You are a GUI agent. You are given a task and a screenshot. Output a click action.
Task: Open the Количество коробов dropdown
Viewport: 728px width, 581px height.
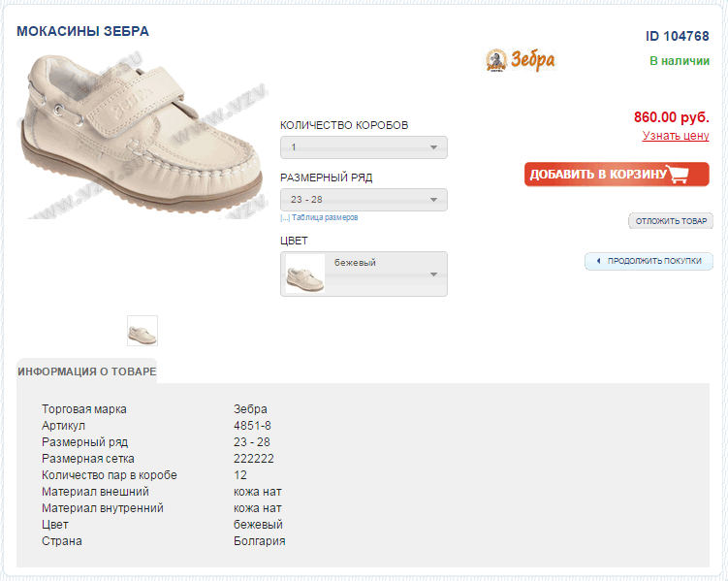click(x=364, y=147)
